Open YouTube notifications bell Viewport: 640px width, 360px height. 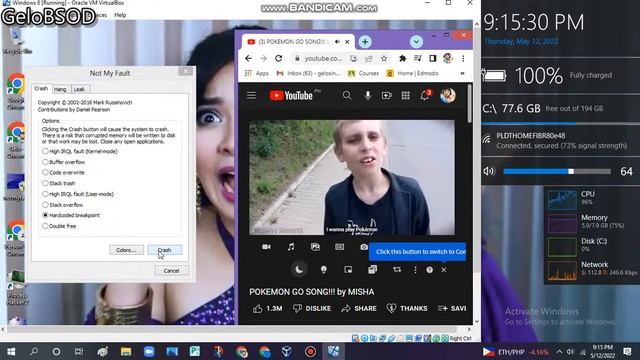click(425, 96)
